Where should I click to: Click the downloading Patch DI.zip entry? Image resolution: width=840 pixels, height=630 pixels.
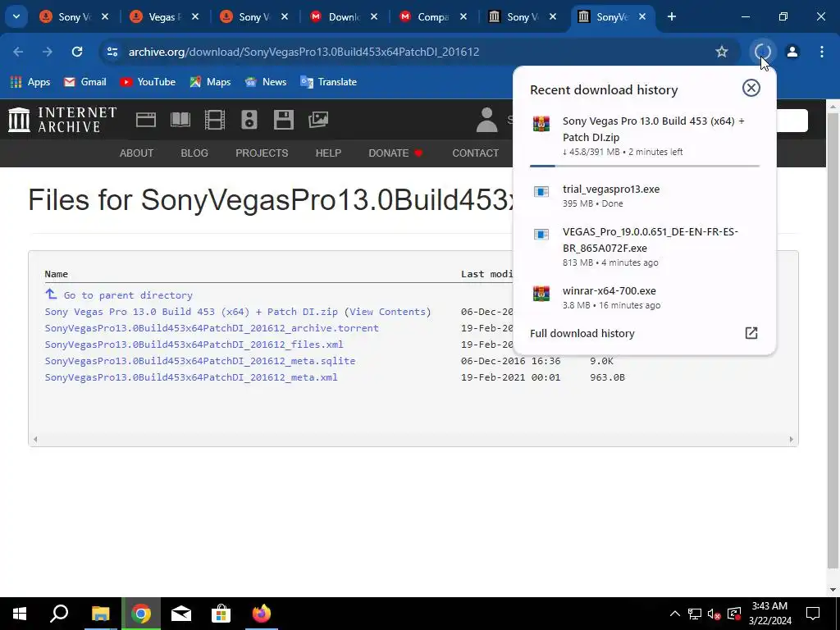[x=645, y=136]
